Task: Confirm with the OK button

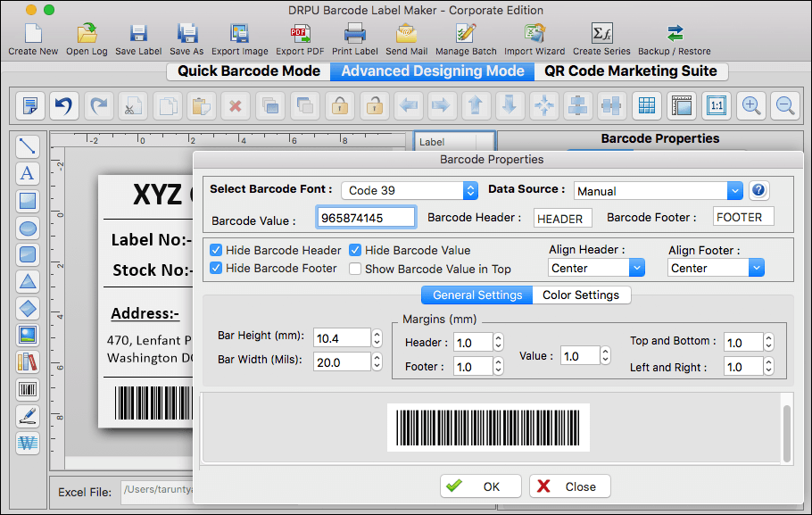Action: [x=481, y=486]
